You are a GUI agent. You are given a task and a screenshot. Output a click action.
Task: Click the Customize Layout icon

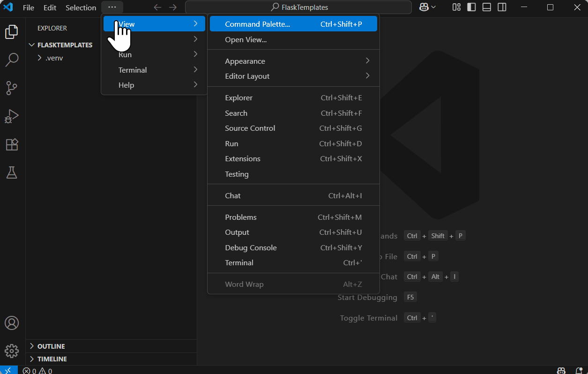[456, 7]
